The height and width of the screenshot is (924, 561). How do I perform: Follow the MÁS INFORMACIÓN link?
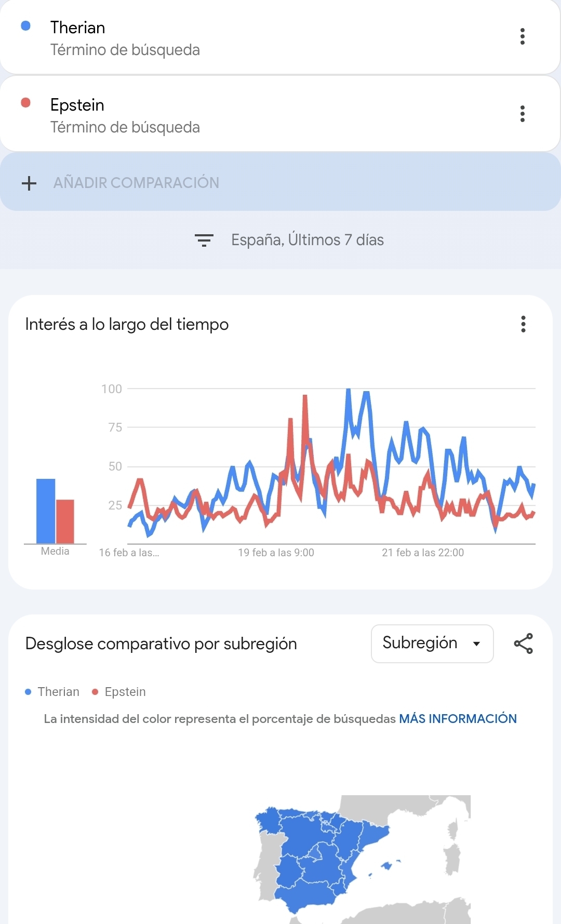pyautogui.click(x=458, y=719)
